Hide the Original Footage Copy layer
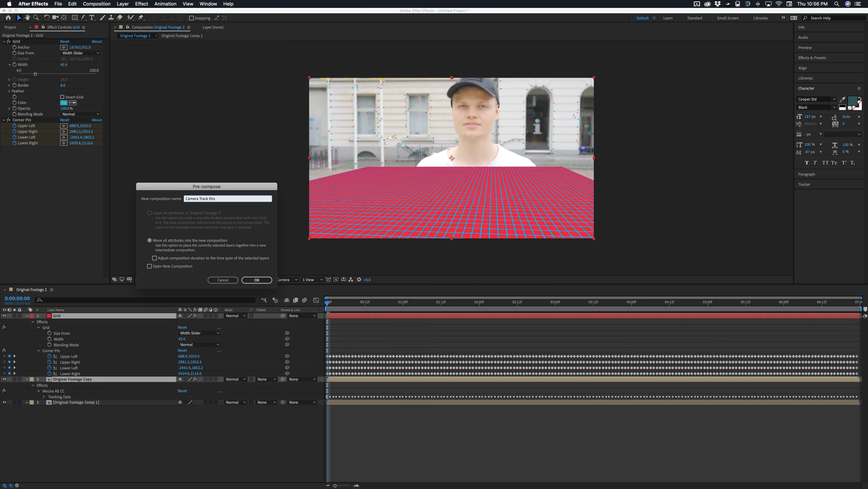 tap(4, 379)
